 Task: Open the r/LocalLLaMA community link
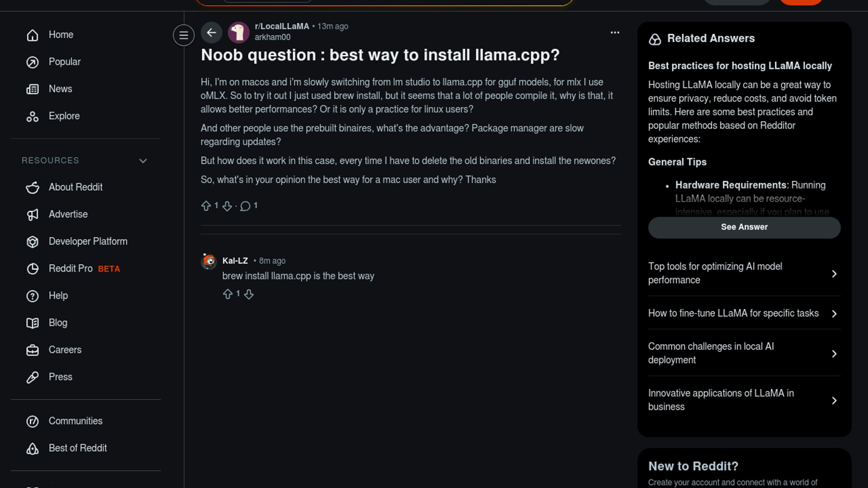pos(282,26)
